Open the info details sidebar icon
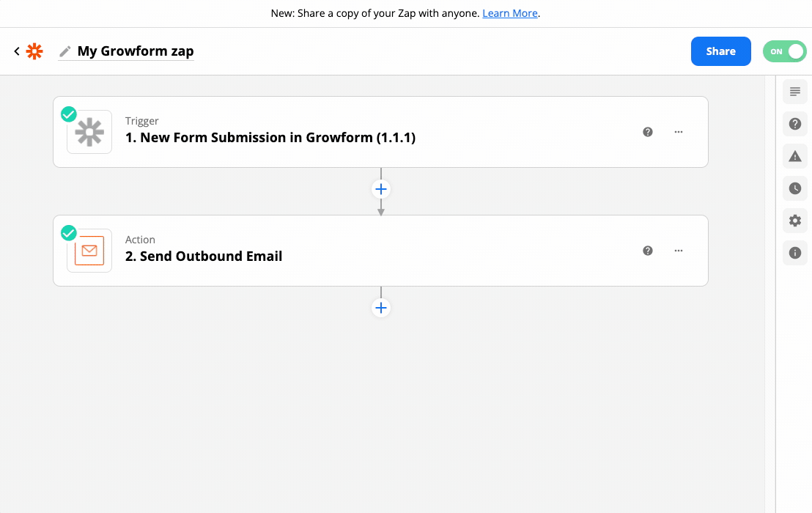Viewport: 812px width, 513px height. click(x=795, y=253)
